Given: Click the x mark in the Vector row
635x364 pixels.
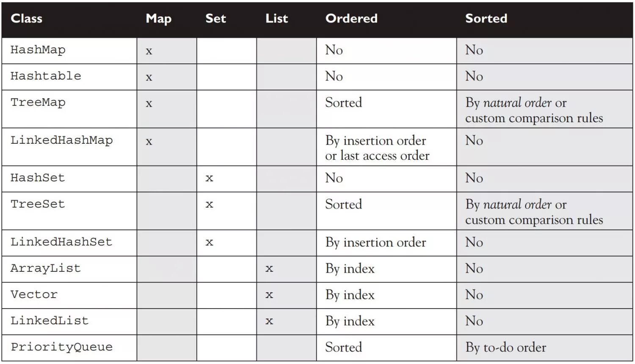Looking at the screenshot, I should [x=269, y=296].
